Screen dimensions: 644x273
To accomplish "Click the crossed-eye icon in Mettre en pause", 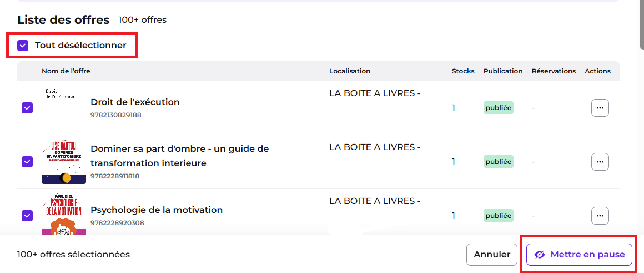I will [x=539, y=255].
